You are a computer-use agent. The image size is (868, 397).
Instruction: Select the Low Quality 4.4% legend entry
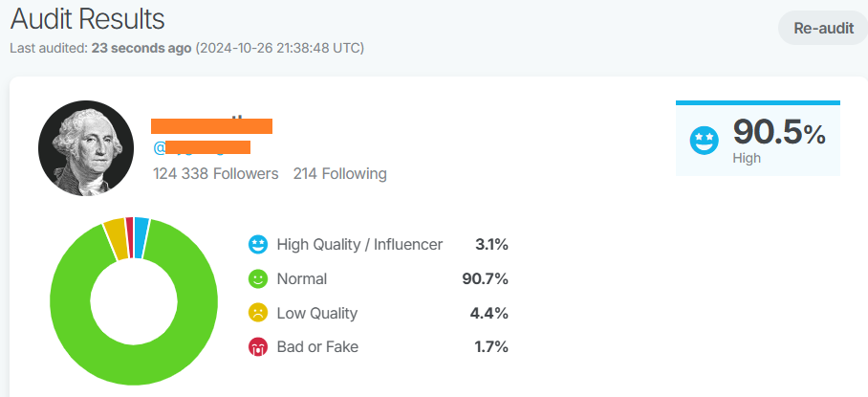[x=379, y=313]
